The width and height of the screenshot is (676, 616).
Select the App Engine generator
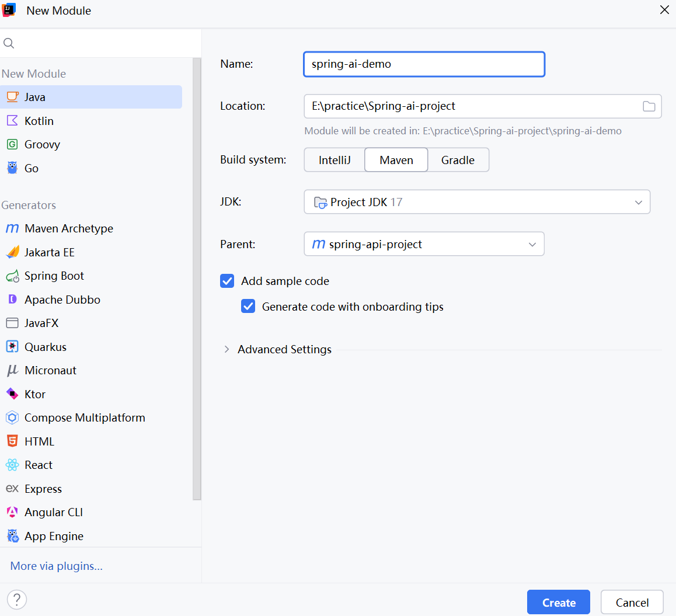[x=91, y=536]
